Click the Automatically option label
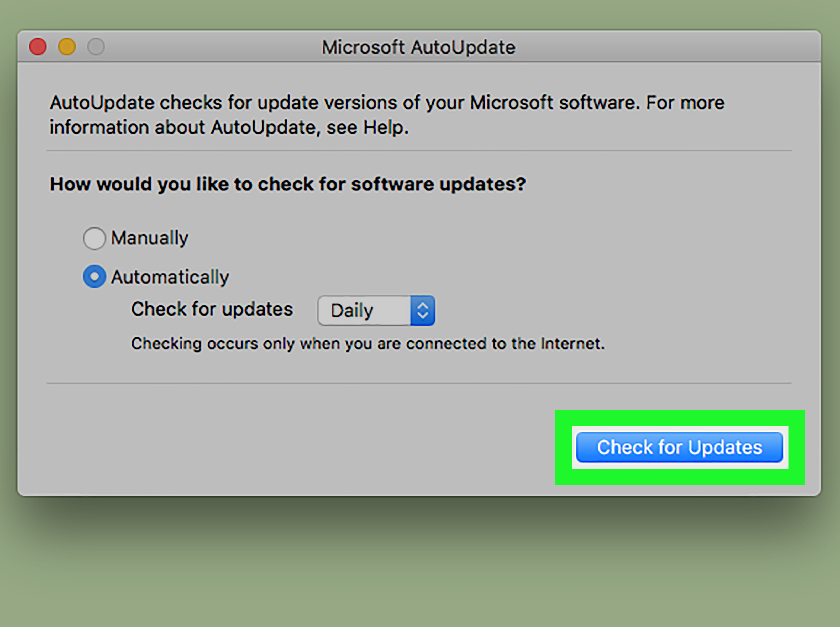The width and height of the screenshot is (840, 627). tap(170, 277)
